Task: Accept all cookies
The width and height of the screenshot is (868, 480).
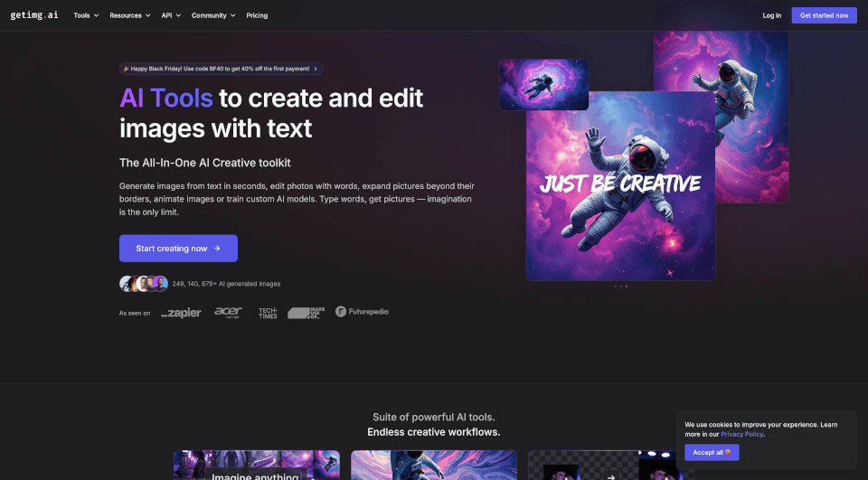Action: [x=712, y=452]
